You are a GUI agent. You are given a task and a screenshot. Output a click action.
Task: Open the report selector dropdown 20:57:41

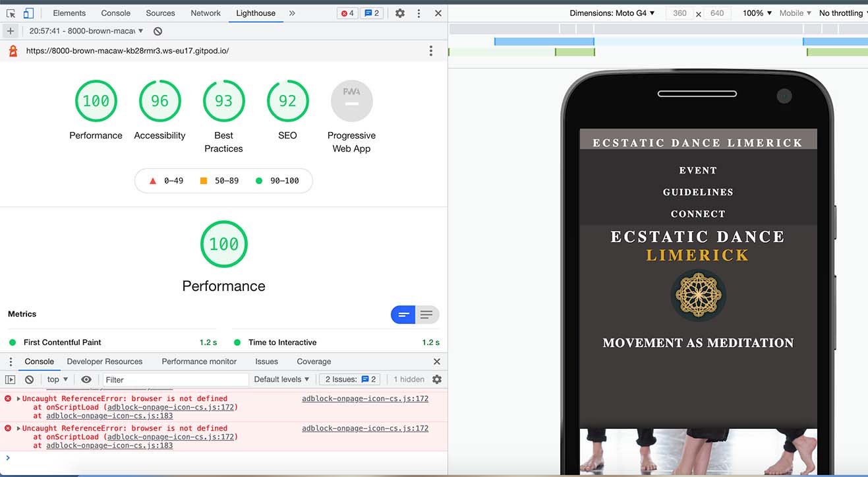pos(86,31)
